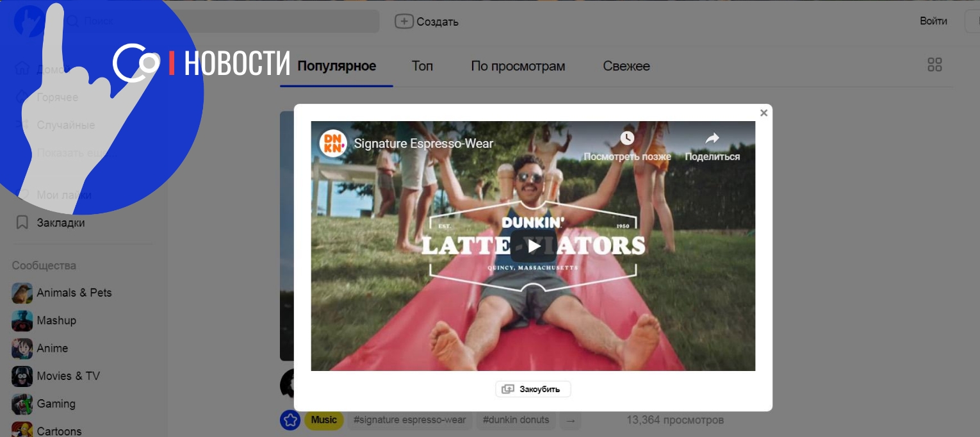Switch to the 'Популярное' tab
Image resolution: width=980 pixels, height=437 pixels.
click(336, 66)
